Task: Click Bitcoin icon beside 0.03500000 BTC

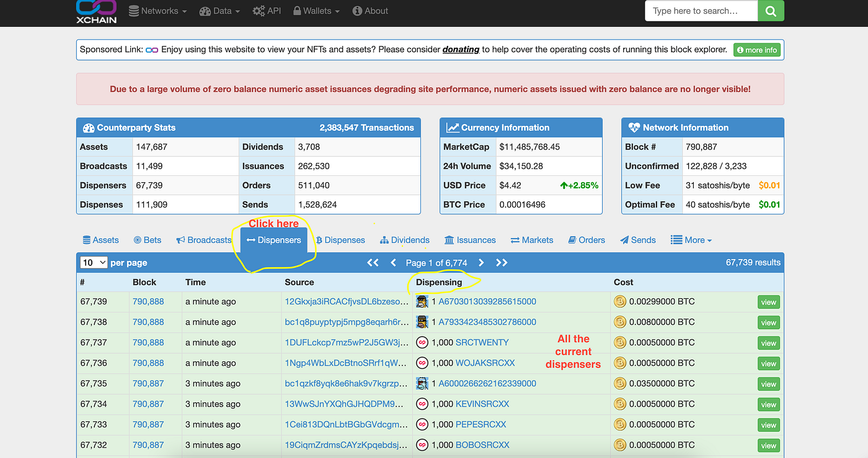Action: [x=619, y=384]
